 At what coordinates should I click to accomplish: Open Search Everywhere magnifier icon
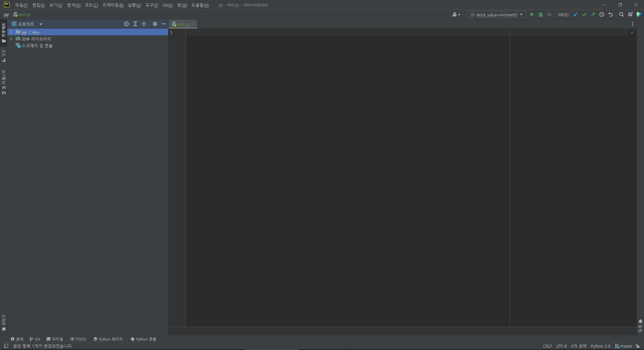(622, 14)
